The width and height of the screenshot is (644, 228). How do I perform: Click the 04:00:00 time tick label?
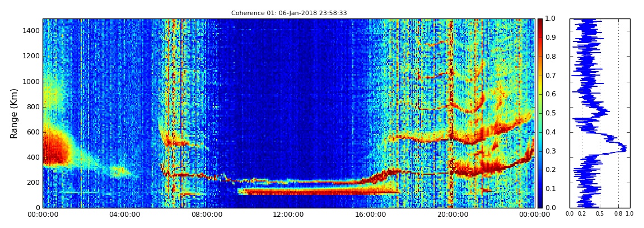124,215
